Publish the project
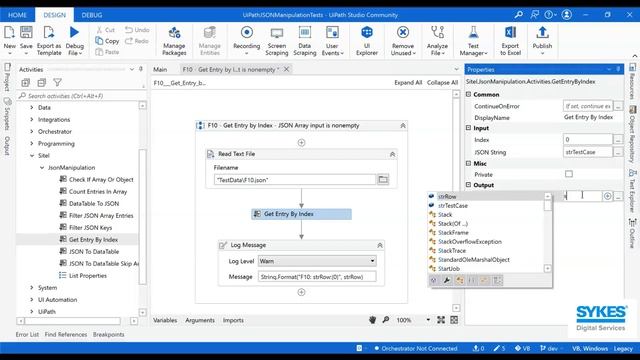 click(x=542, y=40)
